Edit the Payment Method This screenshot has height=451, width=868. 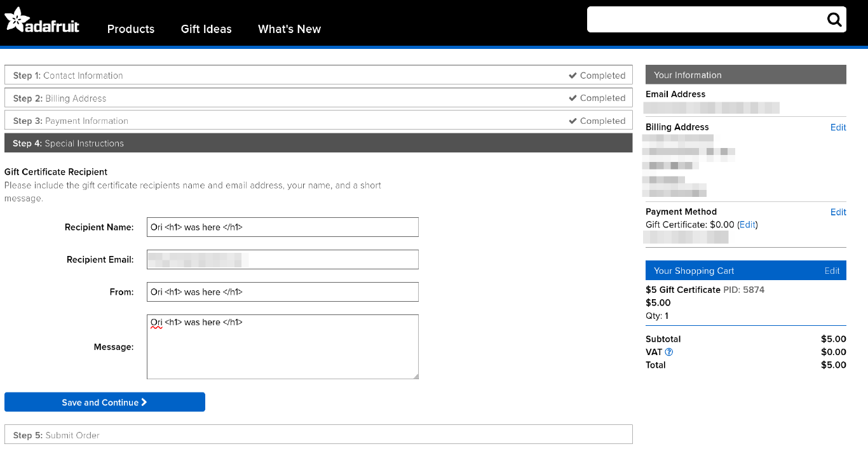pyautogui.click(x=838, y=212)
